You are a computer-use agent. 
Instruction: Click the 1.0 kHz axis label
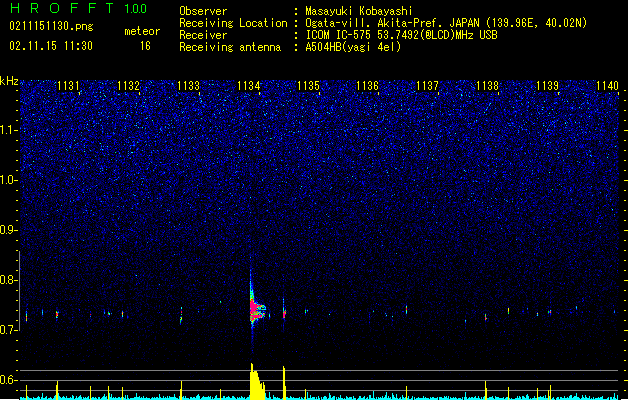pyautogui.click(x=9, y=180)
